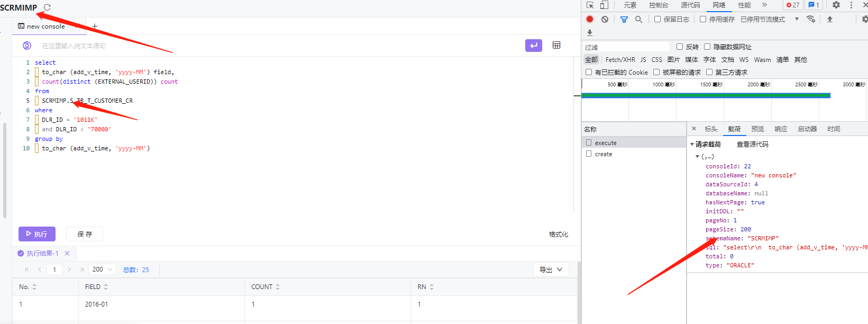Jump to last results page
The height and width of the screenshot is (324, 868).
point(82,269)
